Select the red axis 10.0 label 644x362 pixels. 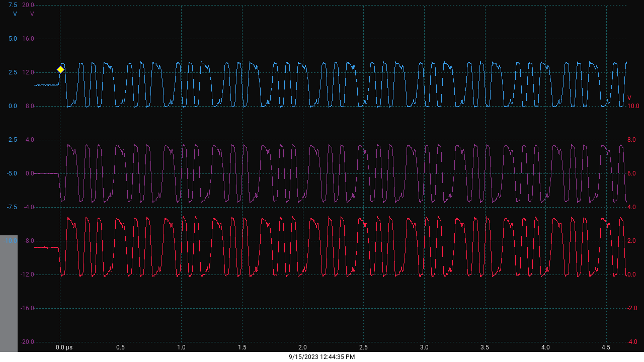click(x=633, y=106)
